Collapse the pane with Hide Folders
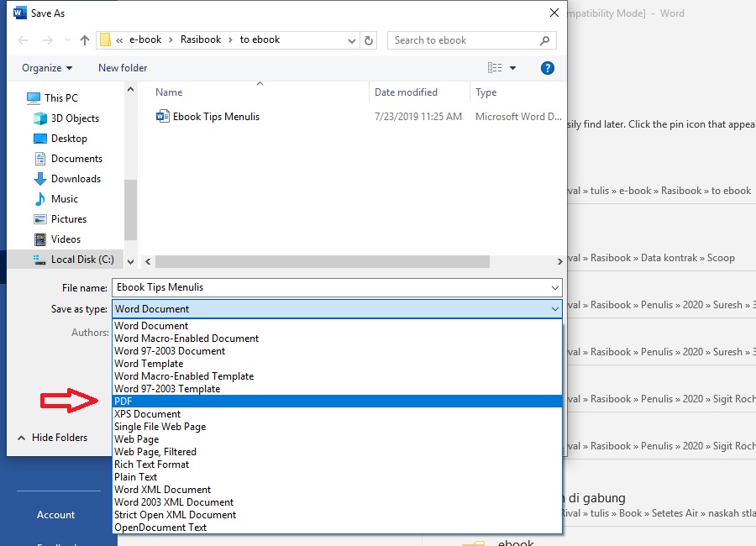Screen dimensions: 756x546 [53, 438]
